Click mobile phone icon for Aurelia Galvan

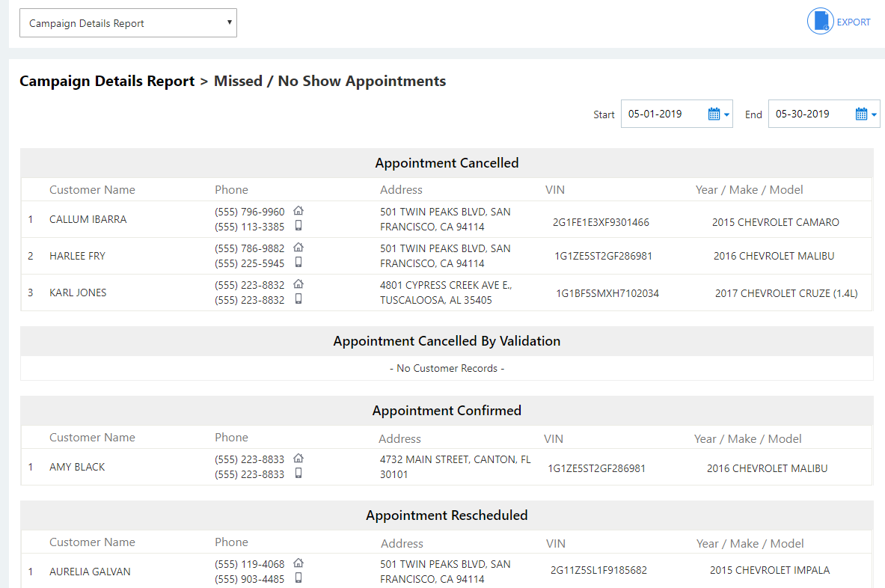point(298,578)
